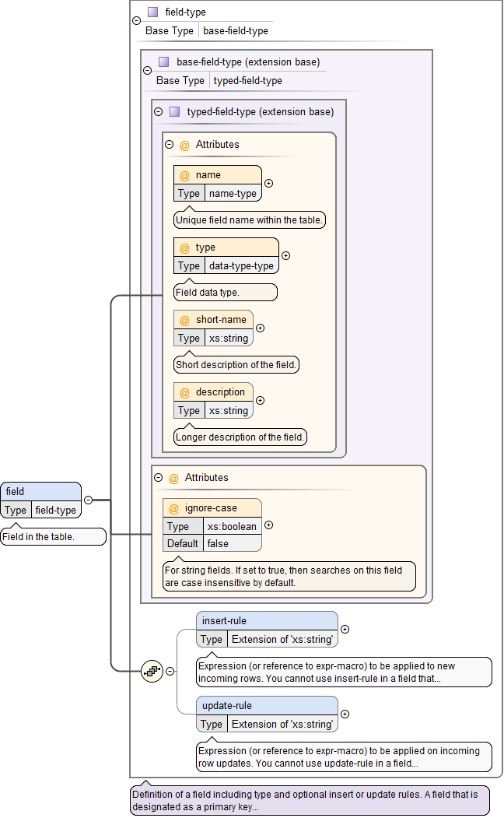The width and height of the screenshot is (504, 818).
Task: Click the typed-field-type base type value
Action: point(247,80)
